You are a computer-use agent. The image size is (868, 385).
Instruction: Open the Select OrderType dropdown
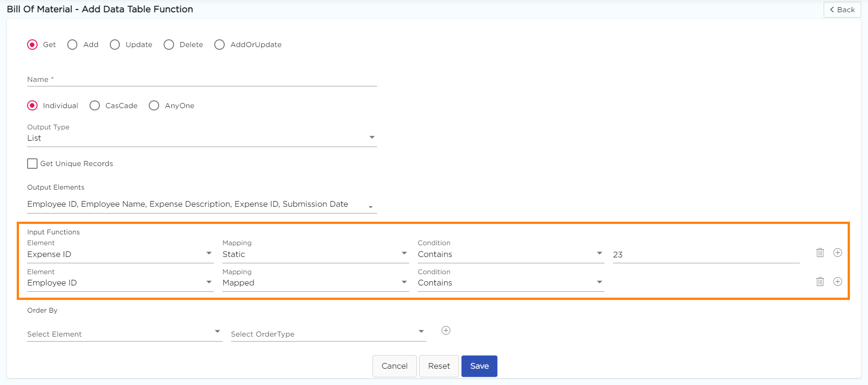coord(328,334)
